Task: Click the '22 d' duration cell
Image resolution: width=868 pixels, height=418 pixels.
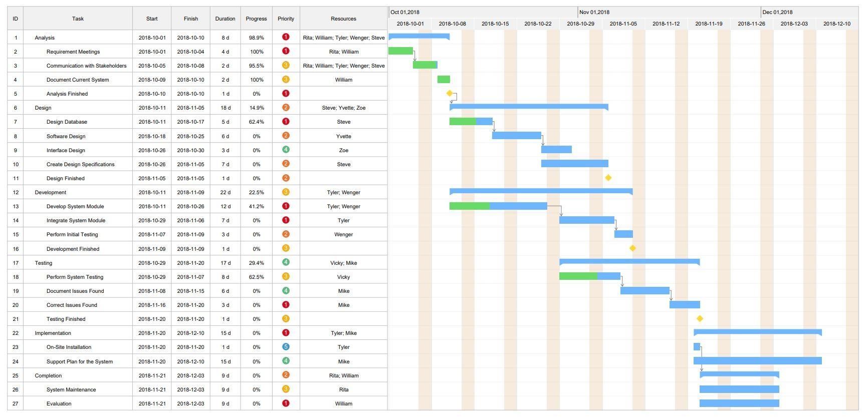Action: 226,192
